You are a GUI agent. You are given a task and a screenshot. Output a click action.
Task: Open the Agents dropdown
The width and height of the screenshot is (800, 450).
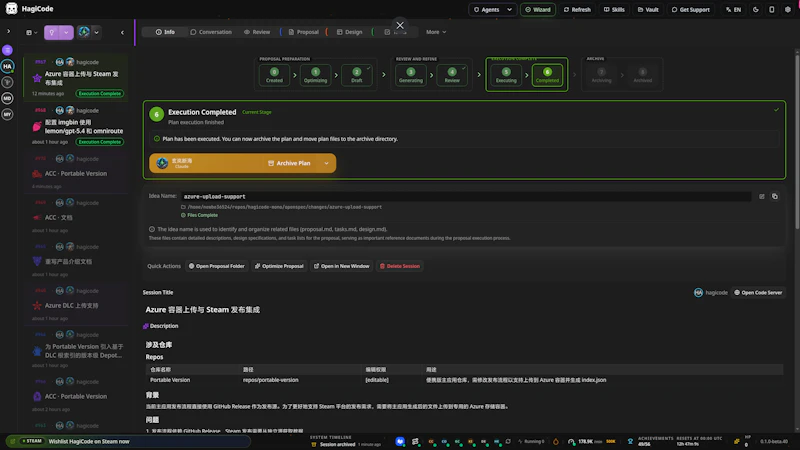point(492,9)
